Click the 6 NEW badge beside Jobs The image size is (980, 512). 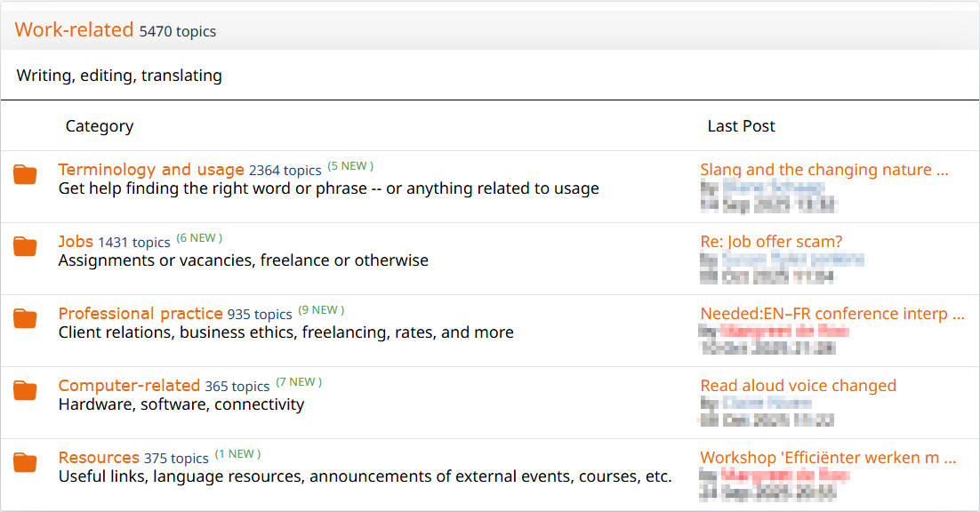pyautogui.click(x=199, y=238)
